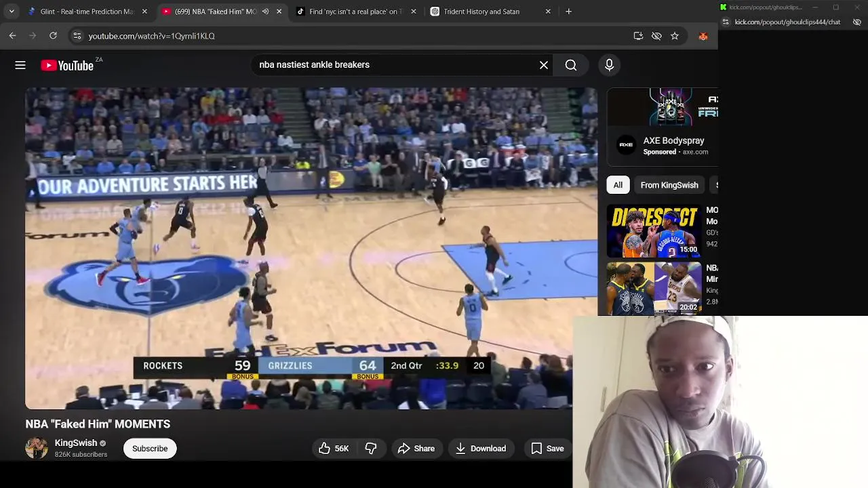Screen dimensions: 868x488
Task: Mute the NBA 'Faked Him' tab audio
Action: [265, 12]
